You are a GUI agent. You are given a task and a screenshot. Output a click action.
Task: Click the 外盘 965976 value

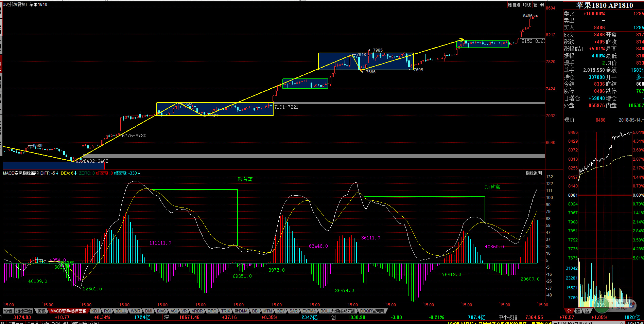point(597,105)
